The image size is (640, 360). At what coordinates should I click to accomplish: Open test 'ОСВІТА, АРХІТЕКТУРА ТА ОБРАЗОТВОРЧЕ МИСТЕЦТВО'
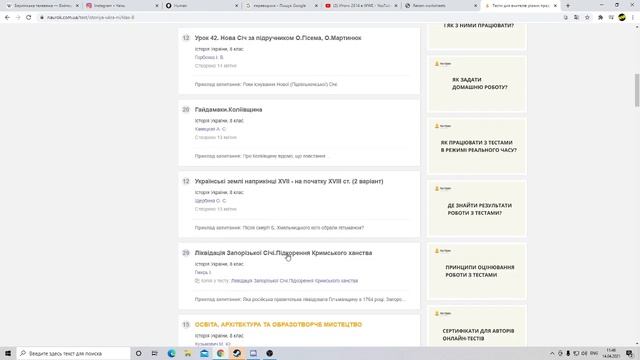[278, 324]
